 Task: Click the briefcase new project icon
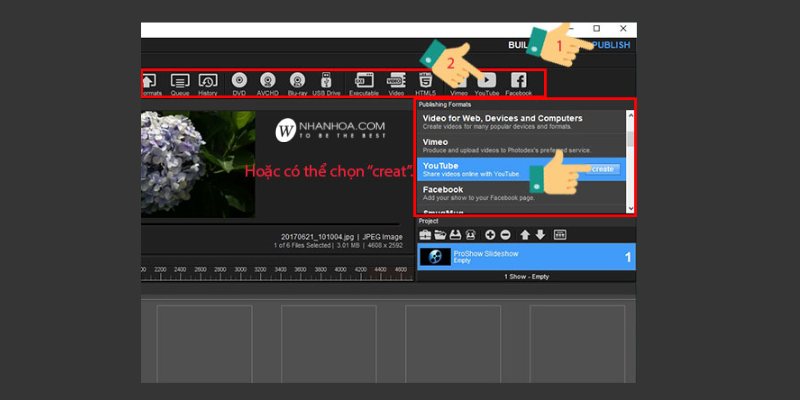pyautogui.click(x=425, y=235)
